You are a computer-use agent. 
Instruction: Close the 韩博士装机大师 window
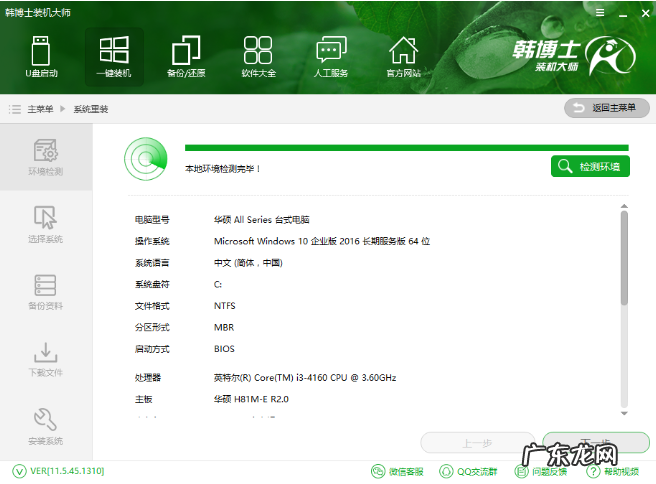point(646,13)
